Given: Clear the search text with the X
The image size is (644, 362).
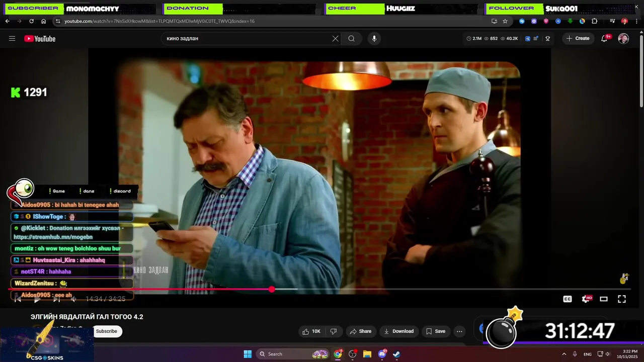Looking at the screenshot, I should click(x=336, y=39).
